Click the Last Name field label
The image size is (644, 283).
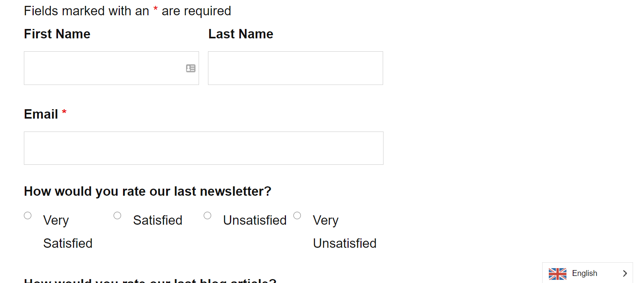pos(241,34)
